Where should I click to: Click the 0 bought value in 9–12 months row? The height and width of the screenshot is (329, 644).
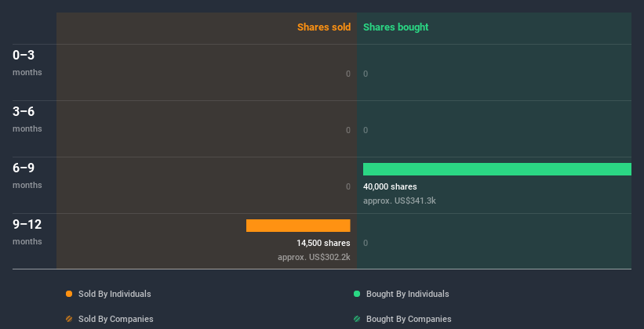coord(366,244)
